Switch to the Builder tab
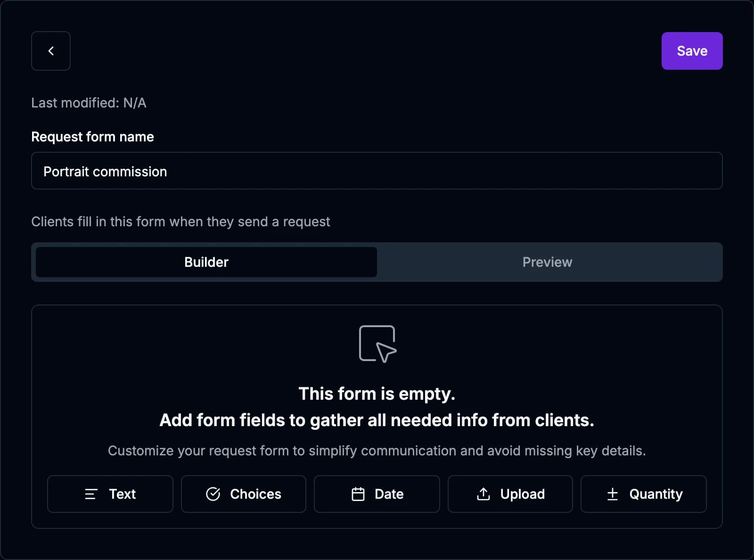This screenshot has width=754, height=560. [206, 262]
